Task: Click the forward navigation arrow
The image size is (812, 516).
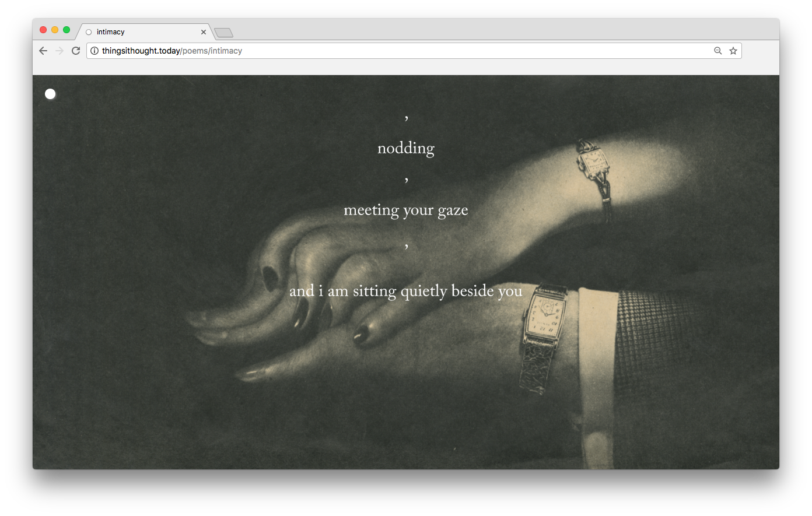Action: 60,51
